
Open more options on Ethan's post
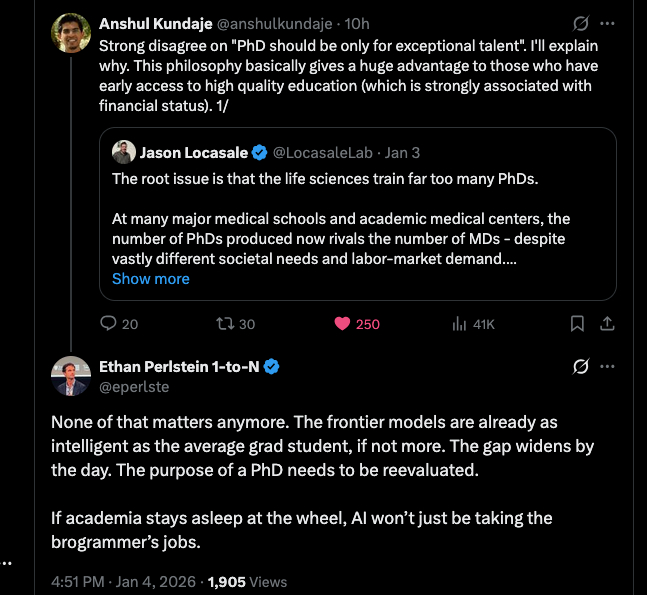click(607, 367)
